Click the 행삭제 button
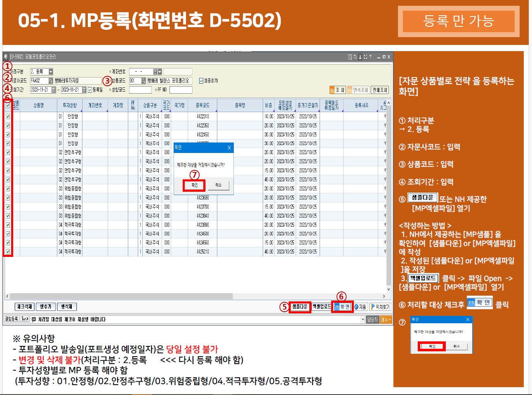Screen dimensions: 532x395 click(67, 307)
